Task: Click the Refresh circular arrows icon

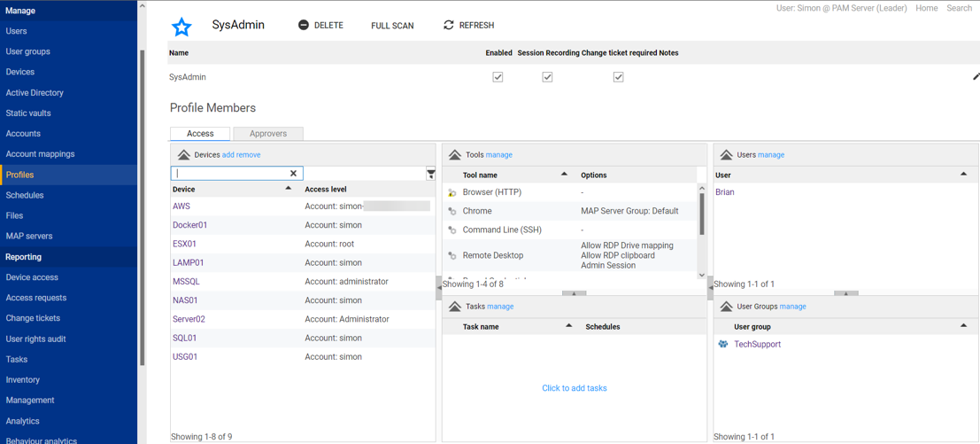Action: coord(449,25)
